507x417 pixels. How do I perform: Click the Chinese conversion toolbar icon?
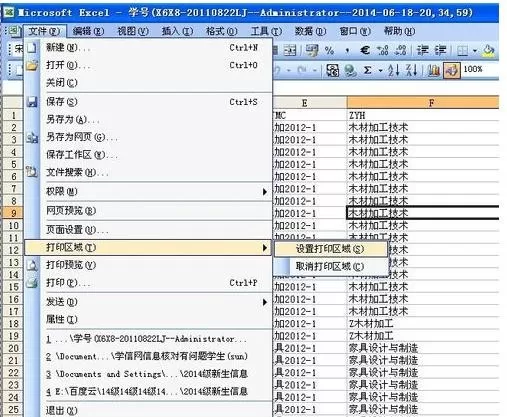[x=333, y=70]
